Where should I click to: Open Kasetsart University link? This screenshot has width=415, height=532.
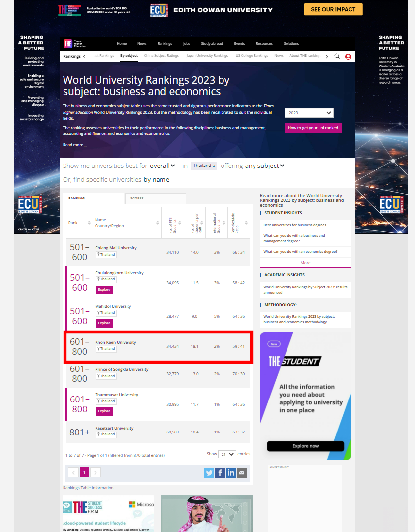click(x=114, y=428)
